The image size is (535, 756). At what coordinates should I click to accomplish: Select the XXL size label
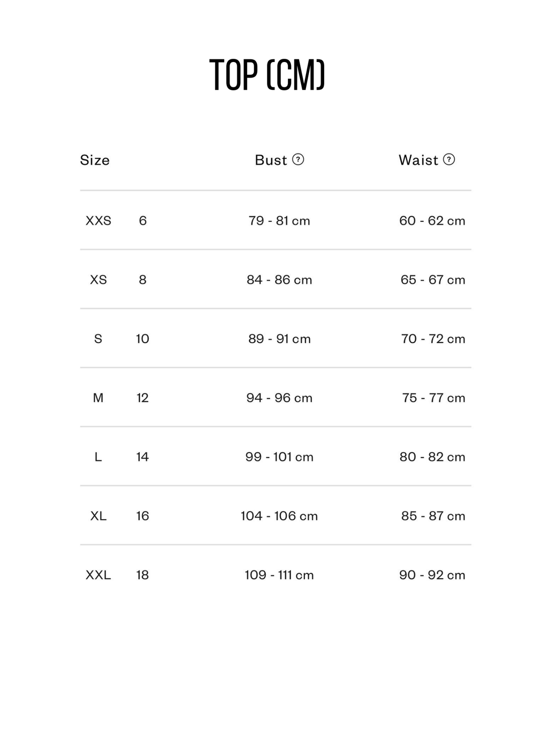[x=98, y=575]
